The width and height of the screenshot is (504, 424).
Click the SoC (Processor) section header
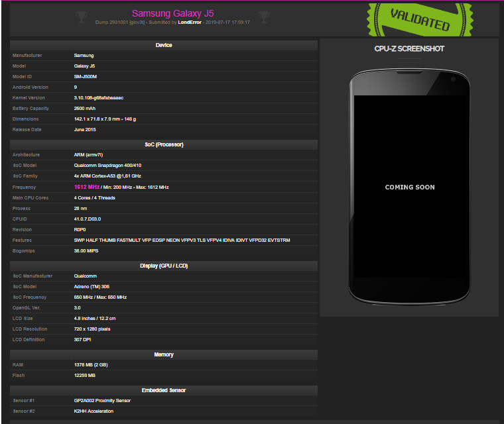pos(164,144)
